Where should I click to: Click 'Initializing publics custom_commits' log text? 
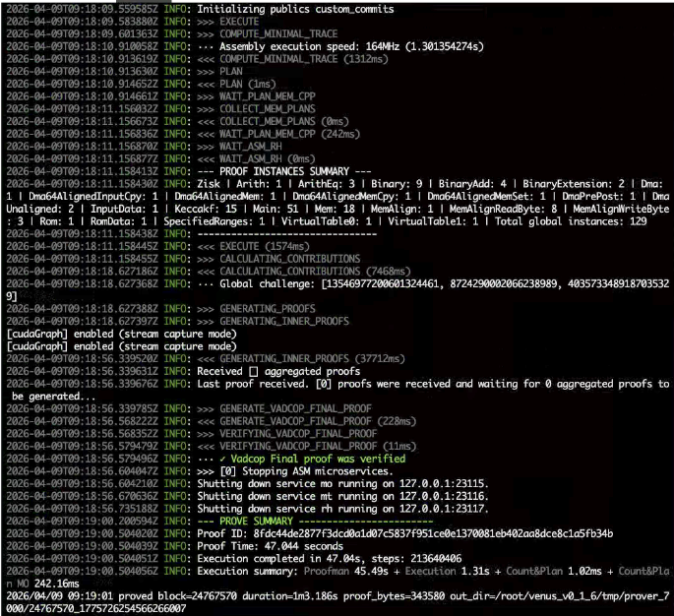click(x=295, y=9)
